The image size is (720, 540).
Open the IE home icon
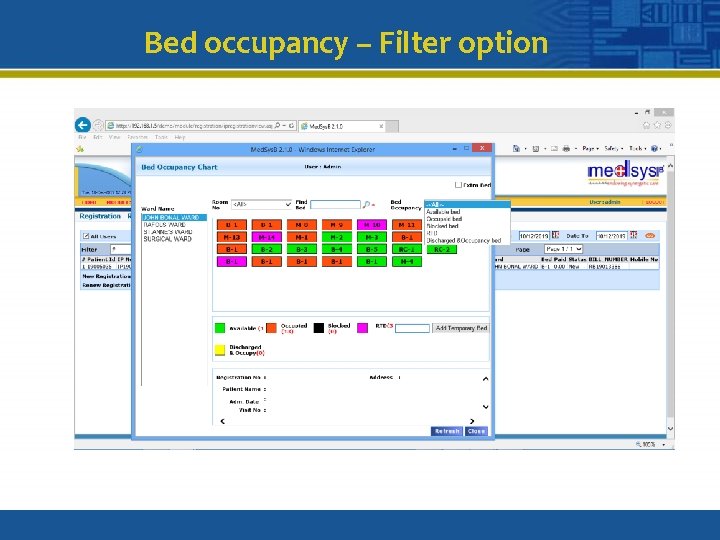pos(647,125)
